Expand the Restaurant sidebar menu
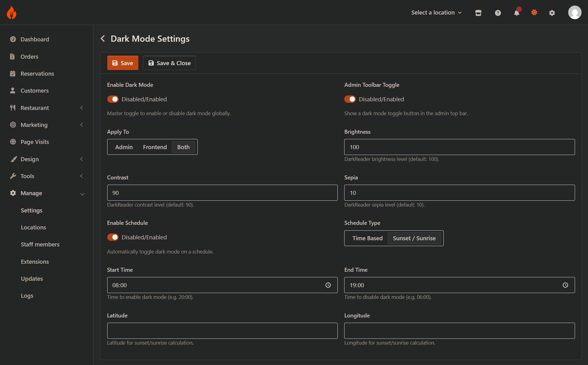Viewport: 588px width, 365px height. pyautogui.click(x=35, y=108)
